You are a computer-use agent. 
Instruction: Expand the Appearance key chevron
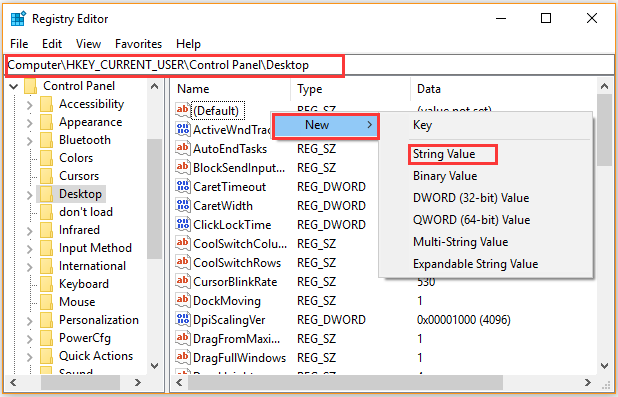(x=30, y=123)
